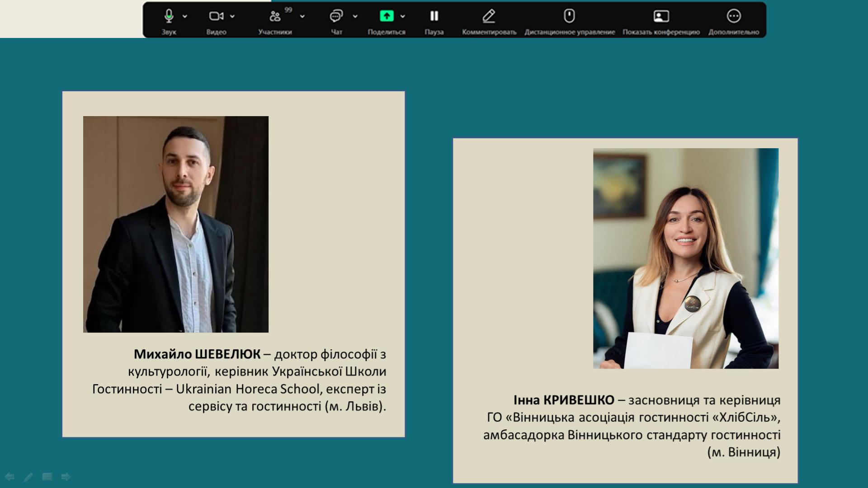Advance to next slide with the right arrow

[66, 477]
